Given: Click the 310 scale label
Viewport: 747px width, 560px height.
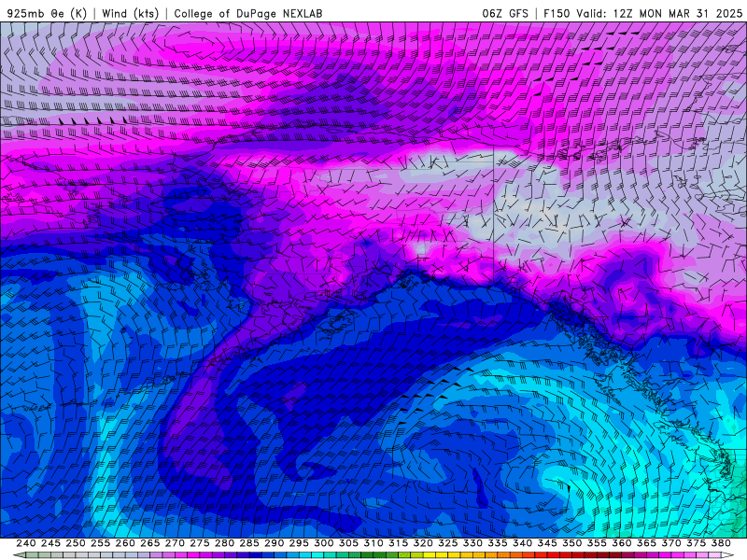Looking at the screenshot, I should (373, 543).
